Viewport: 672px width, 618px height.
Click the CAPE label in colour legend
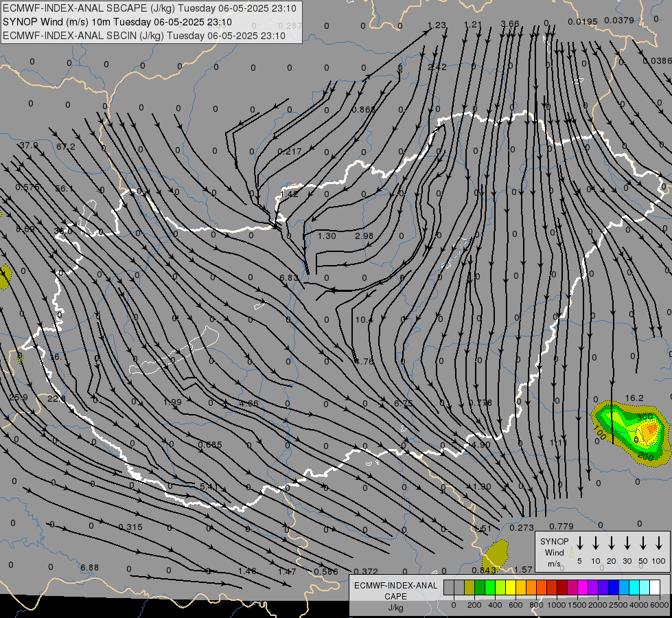point(395,597)
